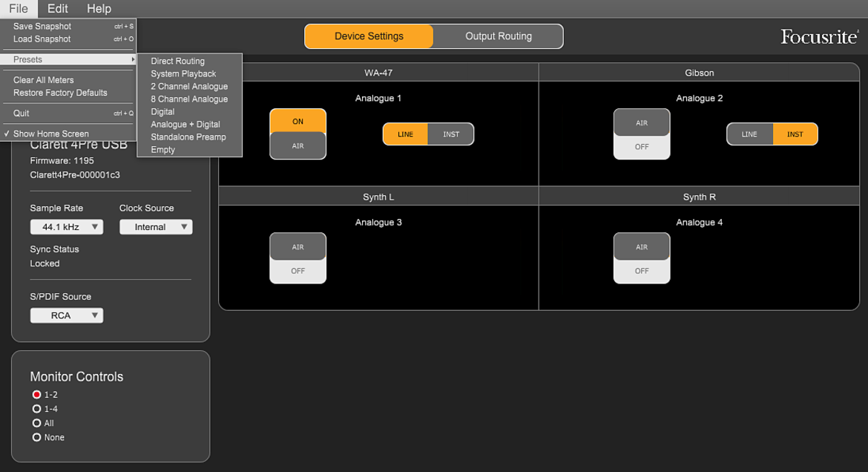The height and width of the screenshot is (472, 868).
Task: Open the S/PDIF Source dropdown
Action: (x=67, y=315)
